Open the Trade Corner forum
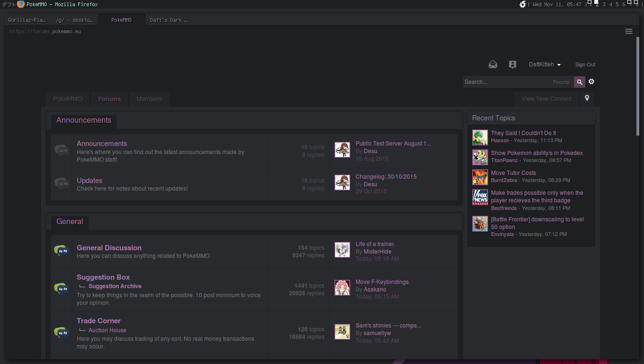 pos(98,321)
